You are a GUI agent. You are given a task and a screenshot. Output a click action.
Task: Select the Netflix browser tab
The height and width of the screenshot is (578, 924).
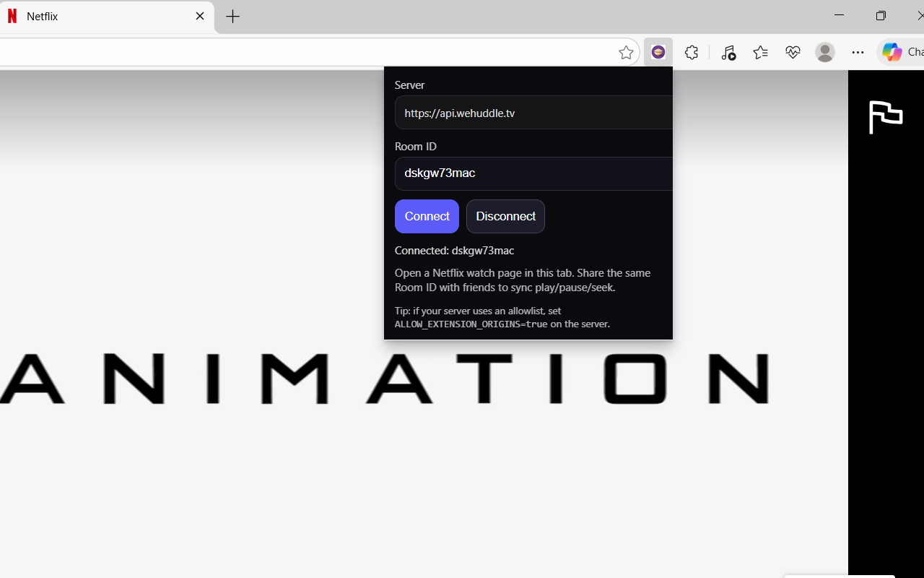coord(107,16)
